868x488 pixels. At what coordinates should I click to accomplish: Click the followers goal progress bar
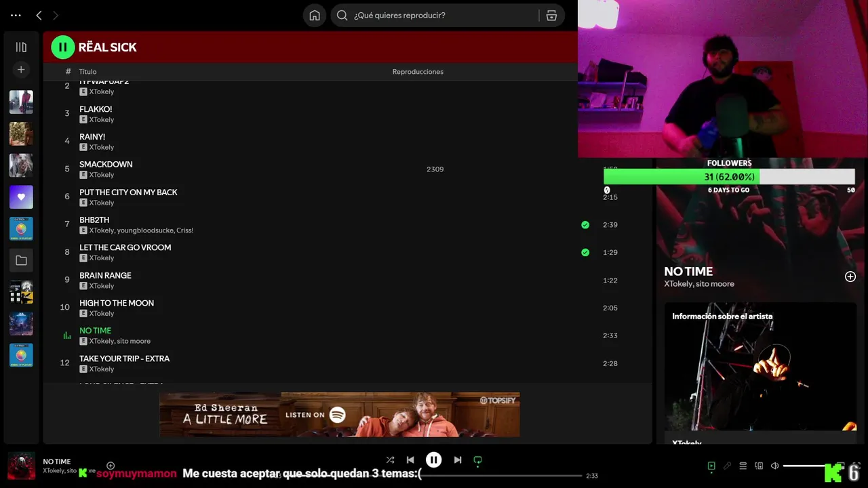pos(729,177)
